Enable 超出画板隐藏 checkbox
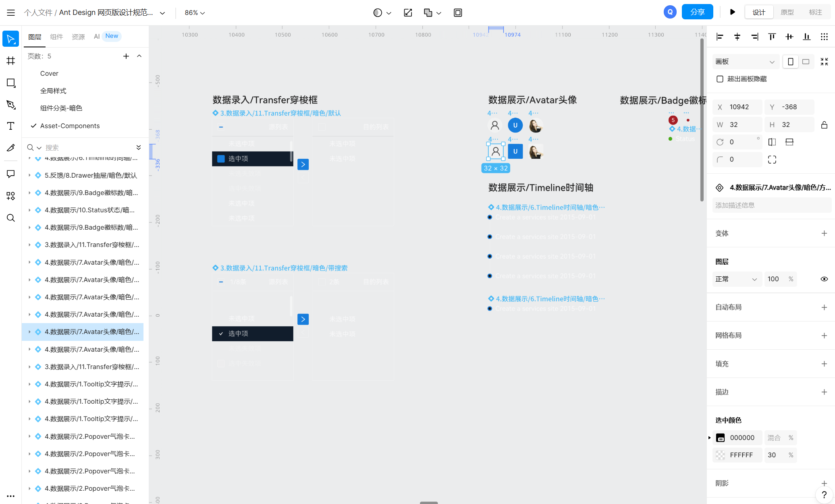Viewport: 835px width, 504px height. 720,79
